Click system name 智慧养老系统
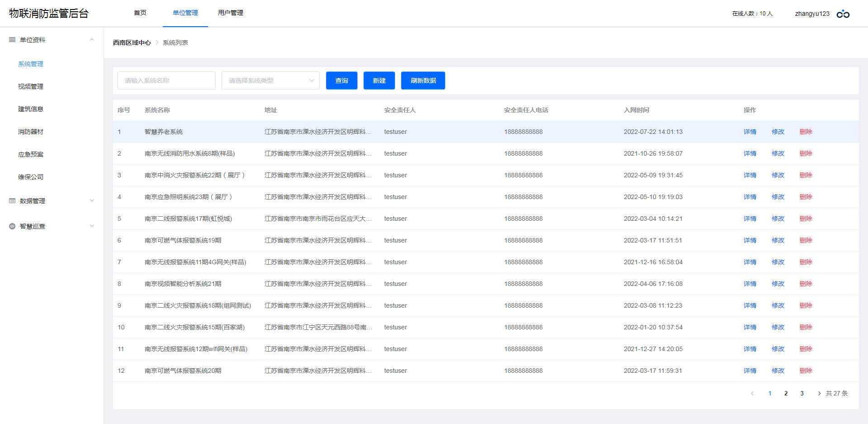This screenshot has height=424, width=868. (x=164, y=132)
